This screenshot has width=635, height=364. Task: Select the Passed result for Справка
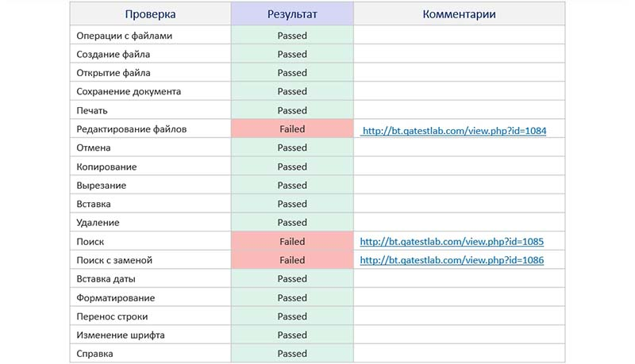(292, 354)
